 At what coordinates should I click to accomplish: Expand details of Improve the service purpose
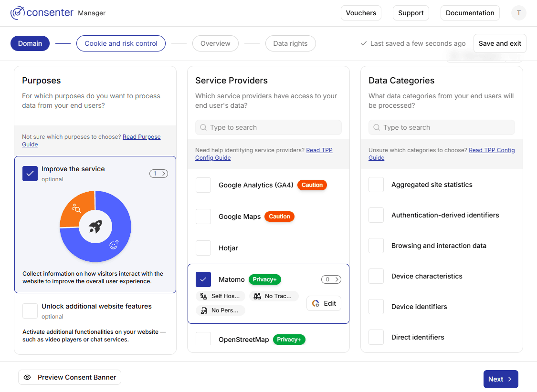coord(158,173)
